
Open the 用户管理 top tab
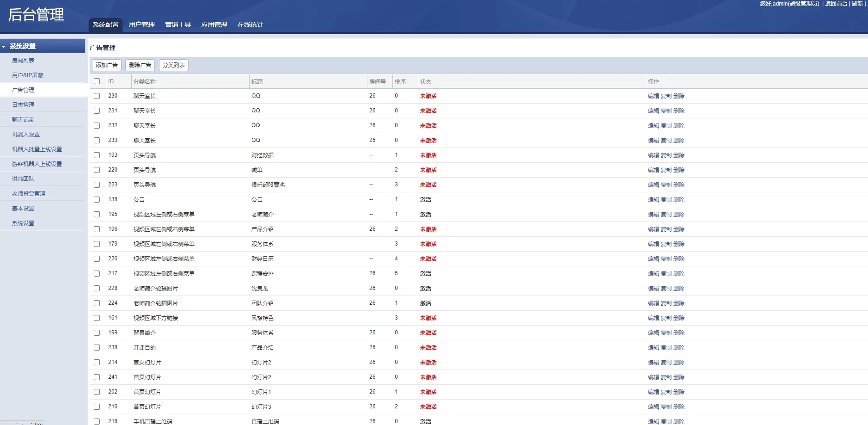coord(141,25)
